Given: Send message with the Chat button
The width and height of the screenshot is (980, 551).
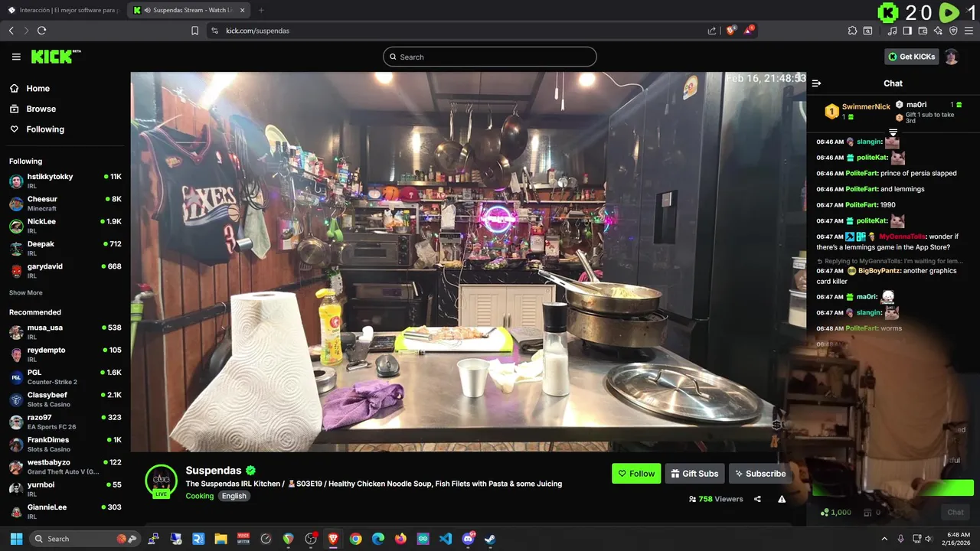Looking at the screenshot, I should point(955,512).
